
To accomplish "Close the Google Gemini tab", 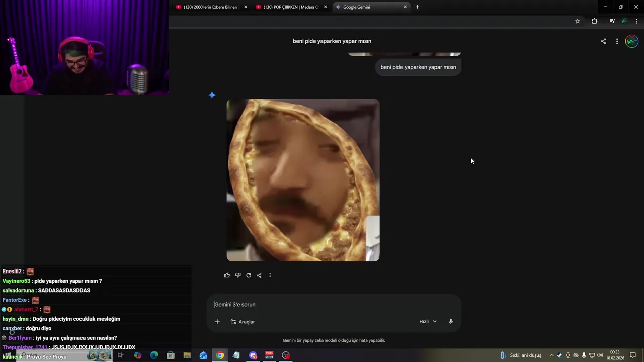I will [x=405, y=7].
